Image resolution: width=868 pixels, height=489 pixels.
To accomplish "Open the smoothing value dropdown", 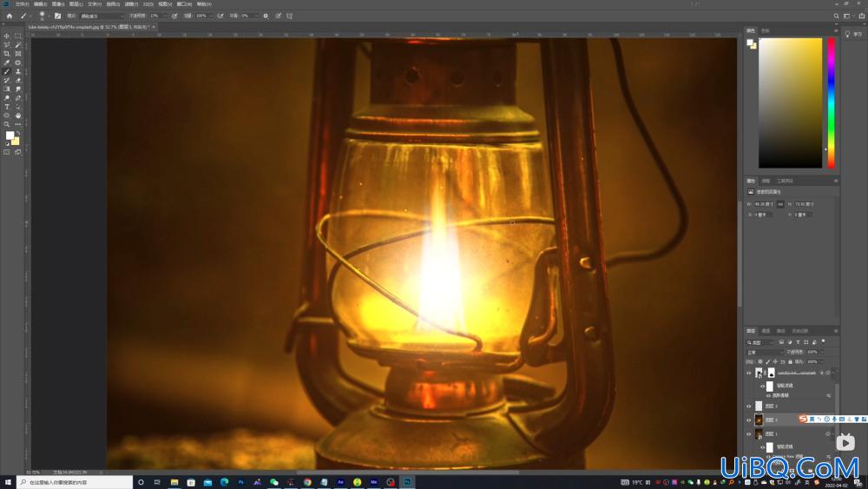I will (x=256, y=16).
